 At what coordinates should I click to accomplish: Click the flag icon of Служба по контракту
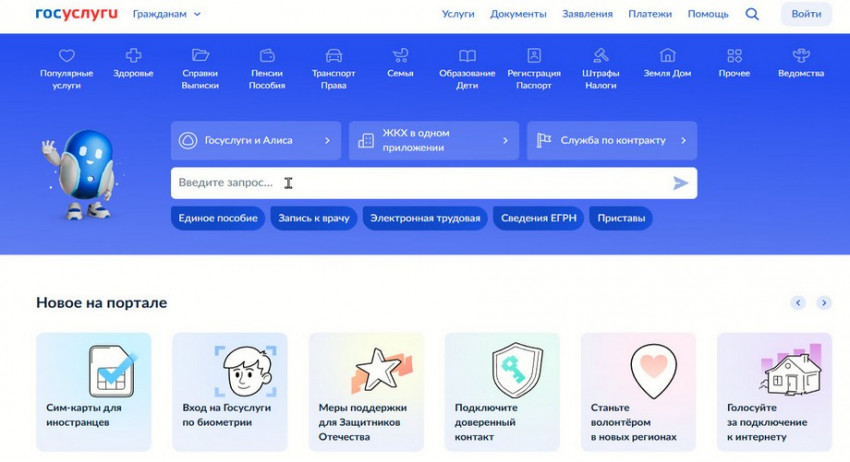544,140
